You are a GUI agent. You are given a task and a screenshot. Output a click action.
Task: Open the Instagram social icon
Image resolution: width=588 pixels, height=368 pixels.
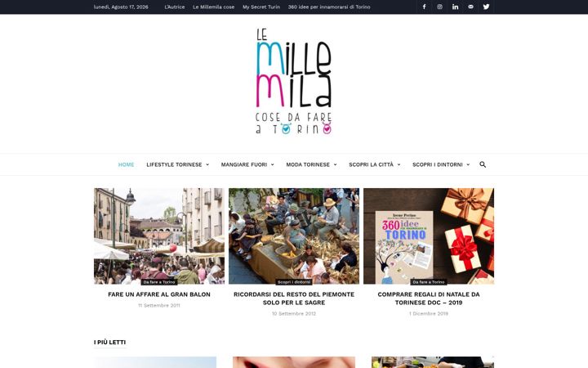point(439,7)
